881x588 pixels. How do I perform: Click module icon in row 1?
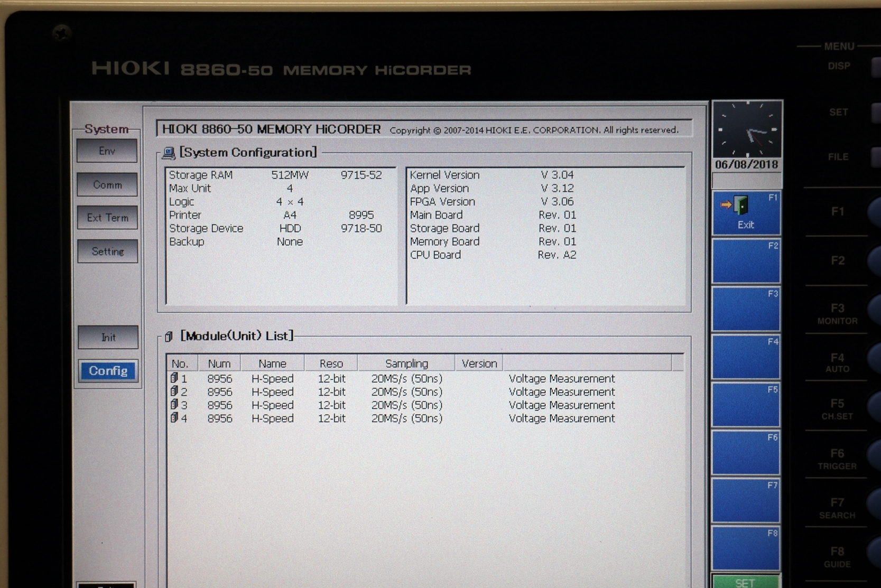coord(174,378)
